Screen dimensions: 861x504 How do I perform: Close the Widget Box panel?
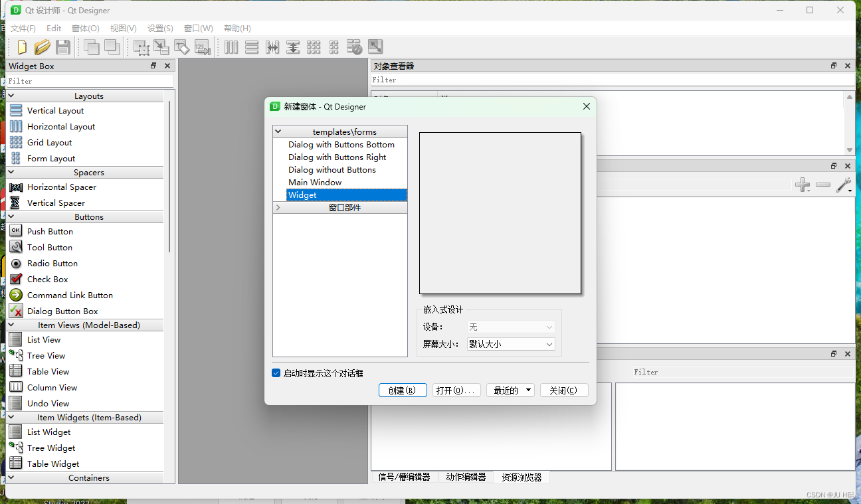pyautogui.click(x=167, y=66)
